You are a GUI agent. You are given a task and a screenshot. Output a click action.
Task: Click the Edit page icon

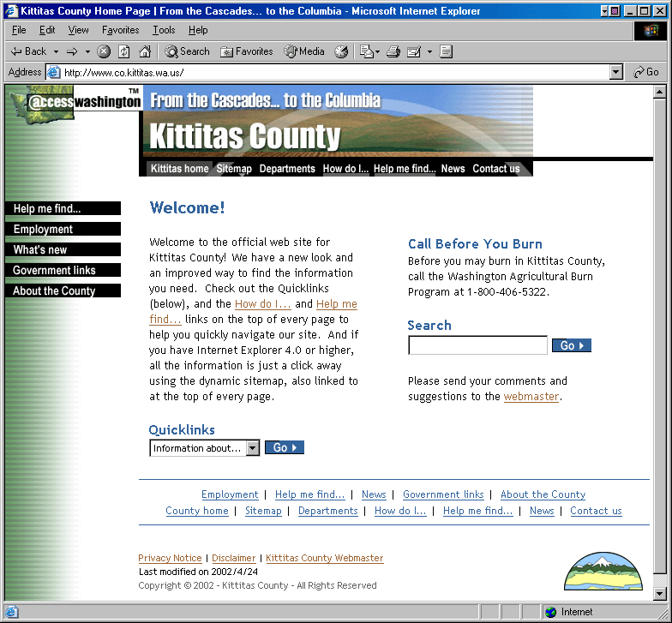click(413, 51)
